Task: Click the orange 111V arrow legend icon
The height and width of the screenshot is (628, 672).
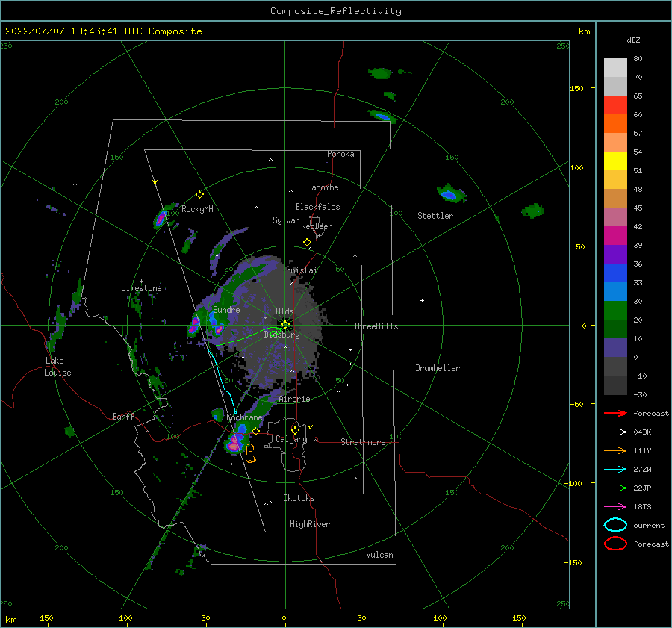Action: (615, 450)
